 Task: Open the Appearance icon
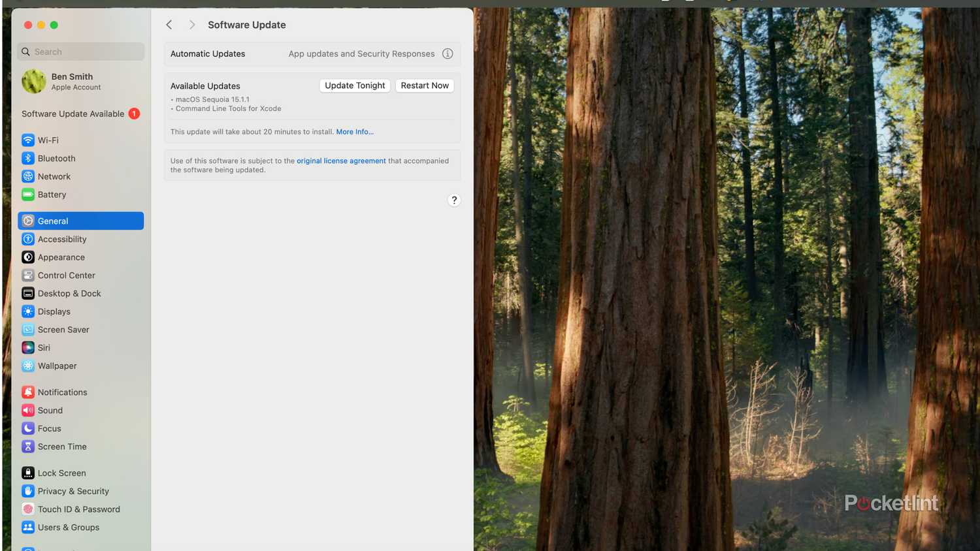28,257
